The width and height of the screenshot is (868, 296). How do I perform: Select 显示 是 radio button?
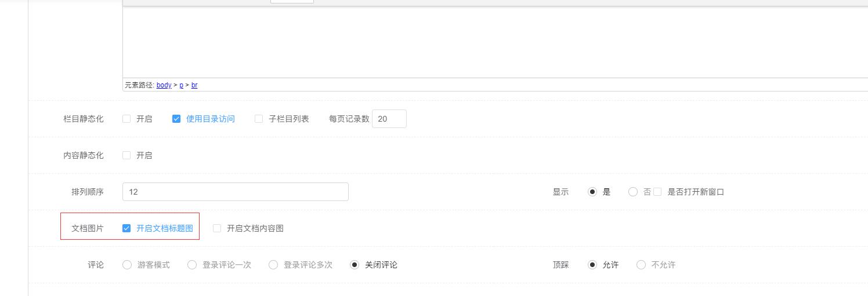(592, 192)
